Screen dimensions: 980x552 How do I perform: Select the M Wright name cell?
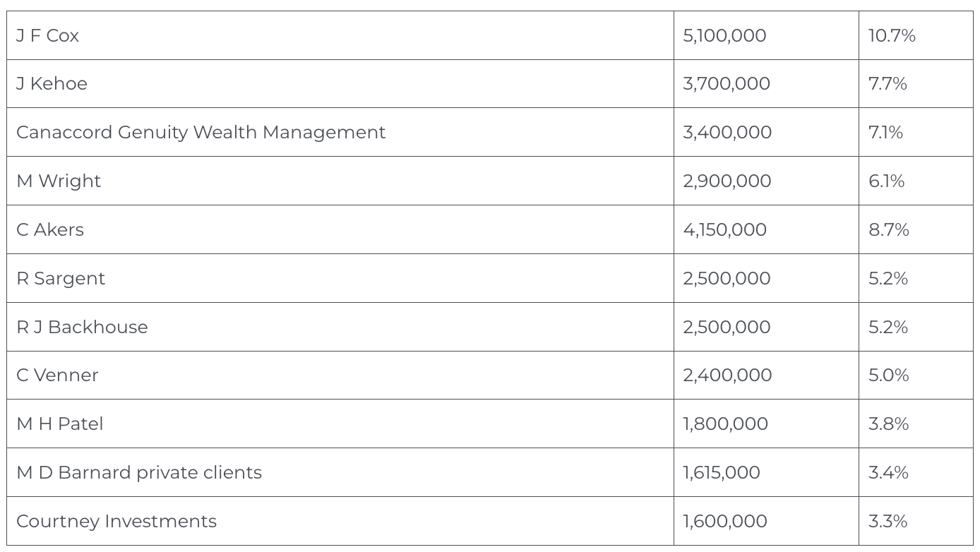coord(59,181)
